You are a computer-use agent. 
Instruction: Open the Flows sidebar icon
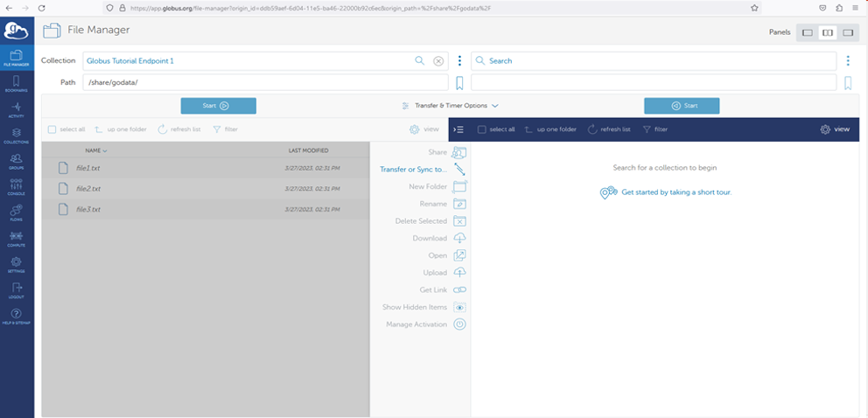pos(17,212)
